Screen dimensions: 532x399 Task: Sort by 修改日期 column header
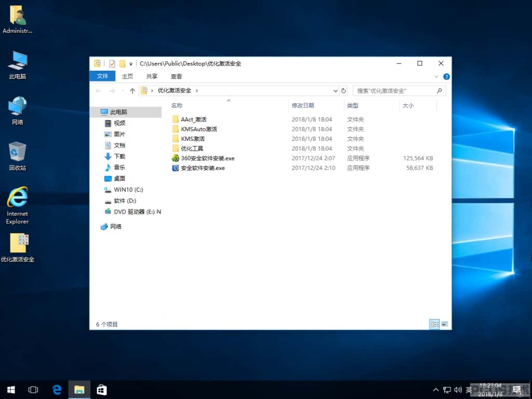(316, 105)
